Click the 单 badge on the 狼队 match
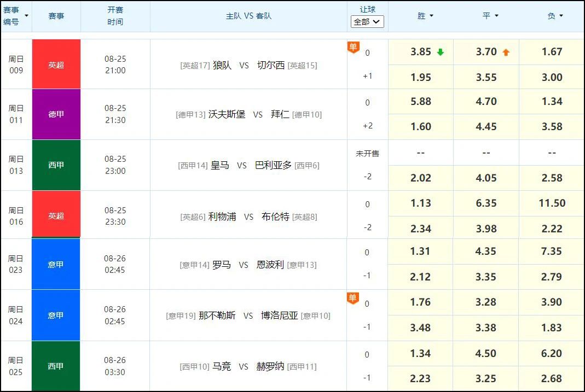Image resolution: width=585 pixels, height=392 pixels. (x=353, y=48)
